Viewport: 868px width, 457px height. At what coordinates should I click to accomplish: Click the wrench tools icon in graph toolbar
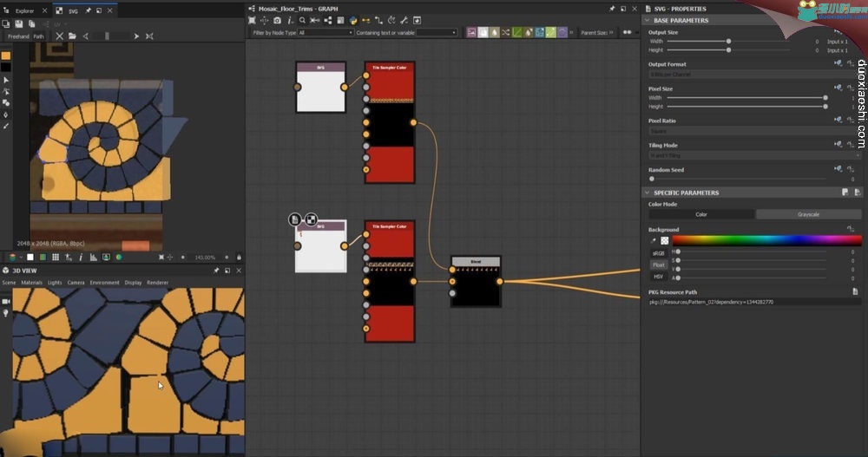pos(404,21)
